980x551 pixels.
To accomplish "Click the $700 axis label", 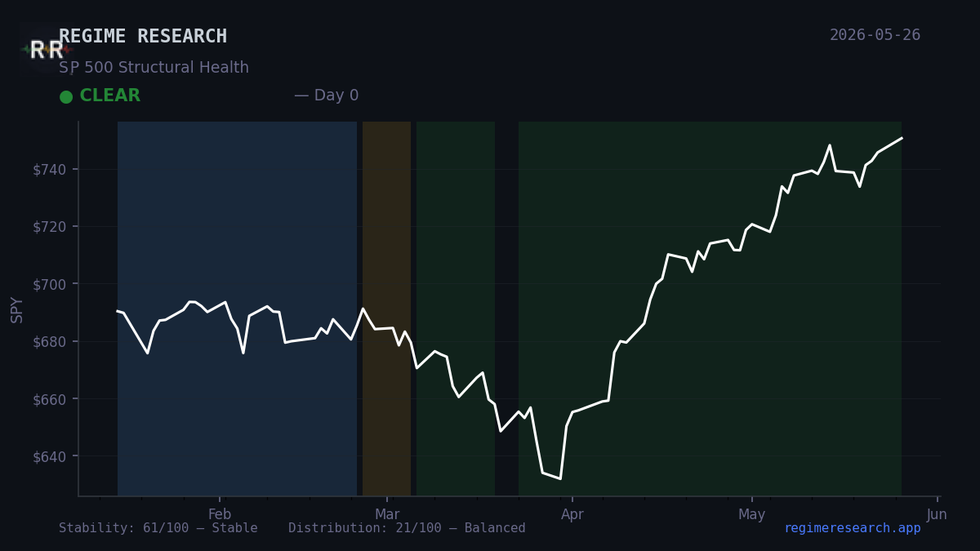I will tap(50, 284).
